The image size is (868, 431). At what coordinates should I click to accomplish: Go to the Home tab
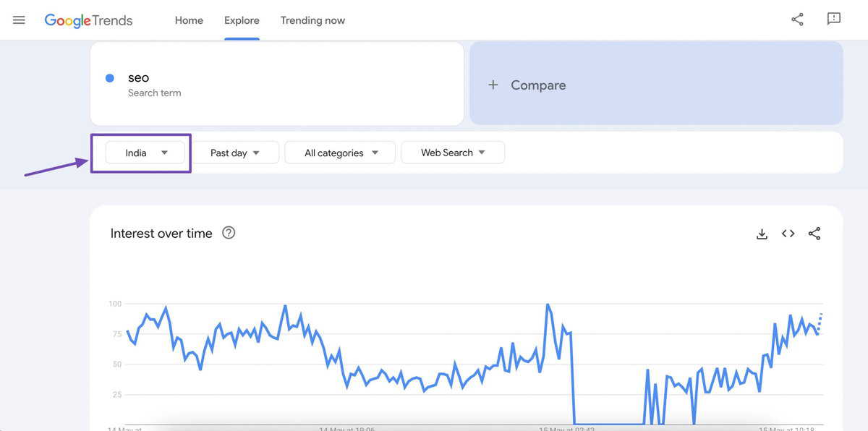[189, 20]
